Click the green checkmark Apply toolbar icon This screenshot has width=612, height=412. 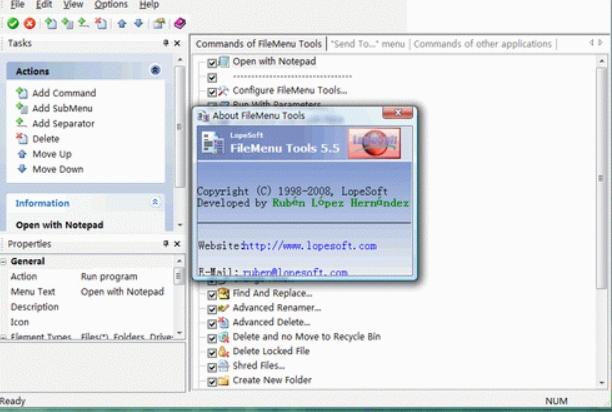pyautogui.click(x=13, y=23)
